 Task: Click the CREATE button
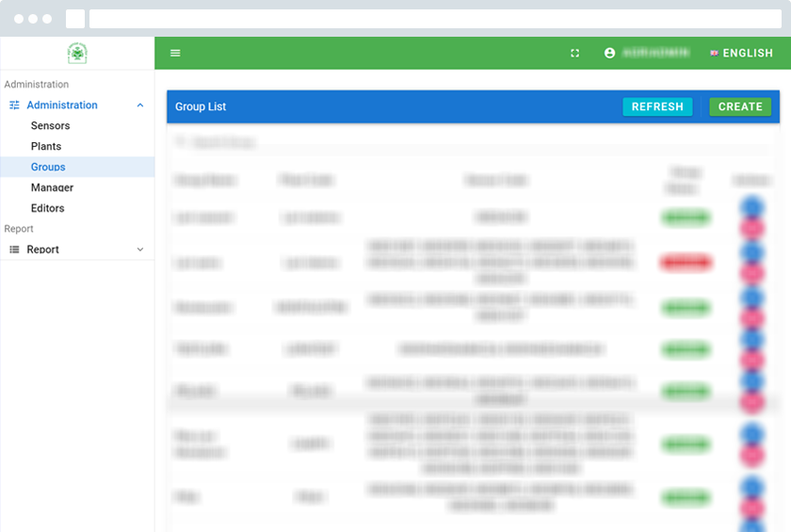coord(740,106)
